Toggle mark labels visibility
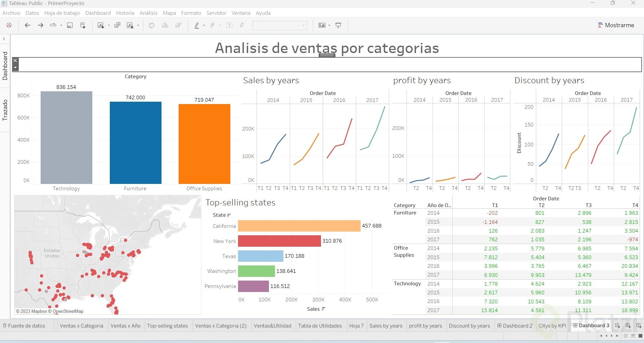This screenshot has height=343, width=644. point(229,25)
